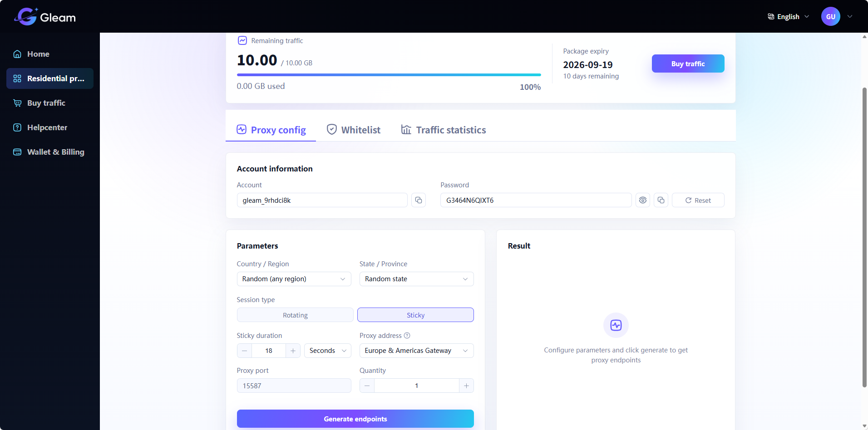This screenshot has width=868, height=430.
Task: Open the English language selector
Action: pos(788,16)
